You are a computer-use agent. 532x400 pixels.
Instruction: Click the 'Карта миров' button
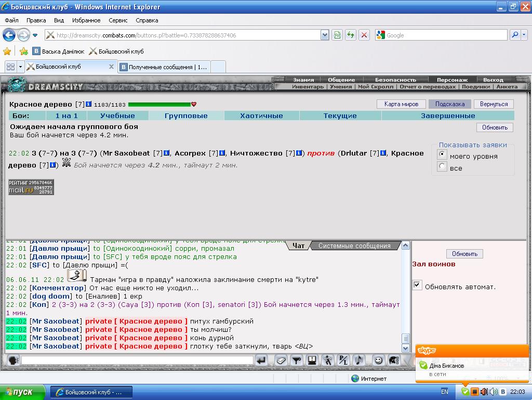401,104
